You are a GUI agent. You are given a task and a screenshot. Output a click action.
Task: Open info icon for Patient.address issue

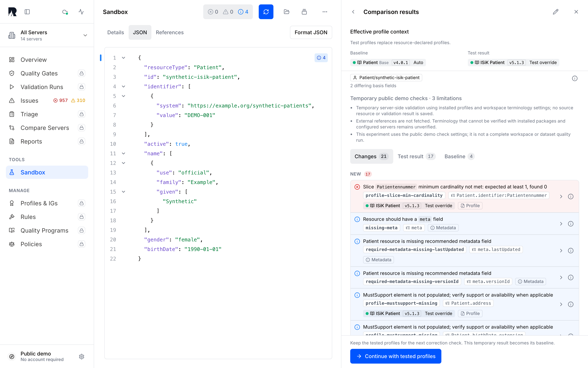coord(571,304)
